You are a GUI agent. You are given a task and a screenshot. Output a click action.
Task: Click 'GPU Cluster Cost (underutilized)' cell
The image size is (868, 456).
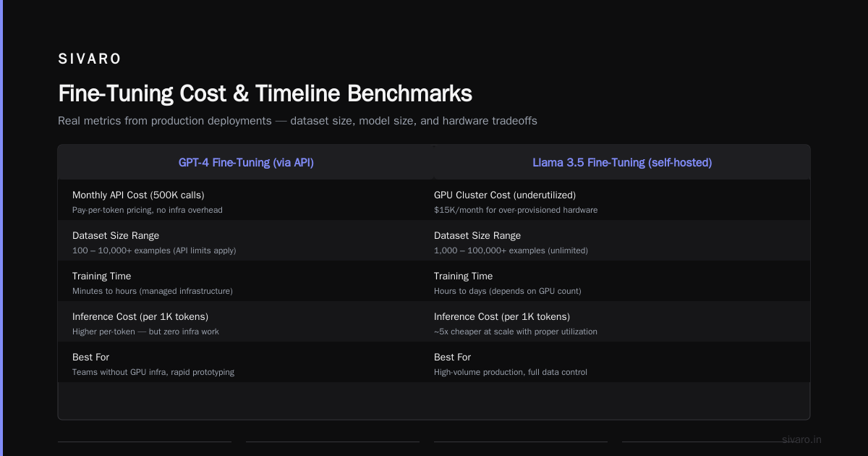coord(505,195)
